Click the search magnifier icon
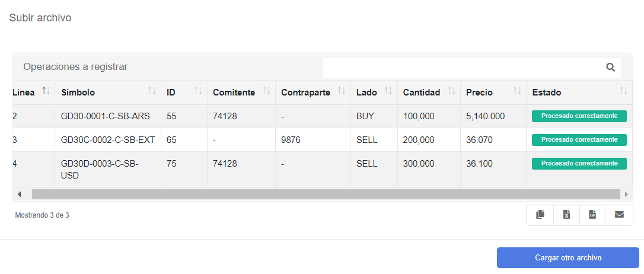The height and width of the screenshot is (274, 644). [611, 68]
